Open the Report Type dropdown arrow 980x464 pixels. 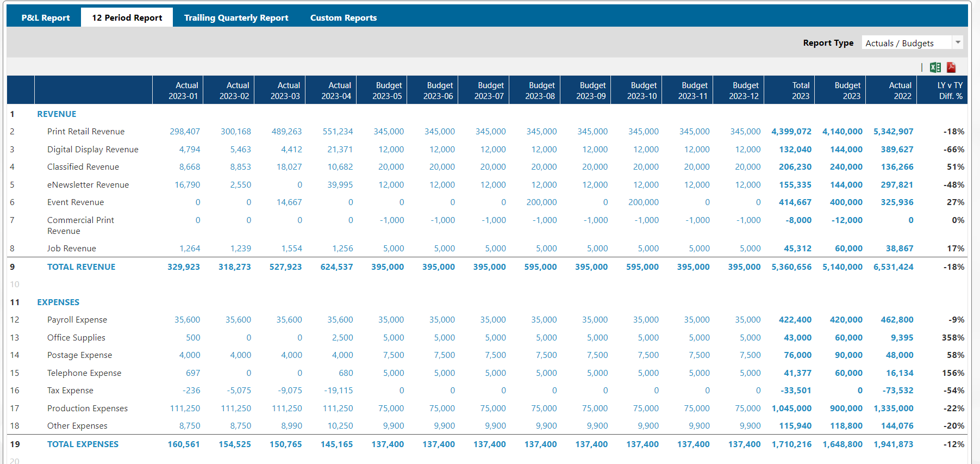click(958, 42)
